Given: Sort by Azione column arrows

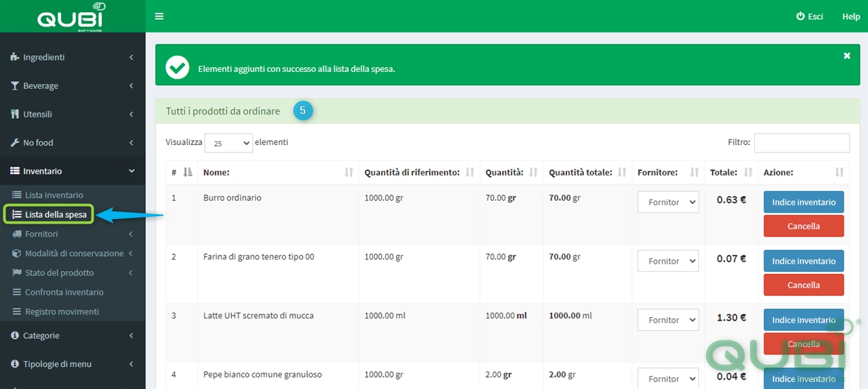Looking at the screenshot, I should [x=840, y=173].
